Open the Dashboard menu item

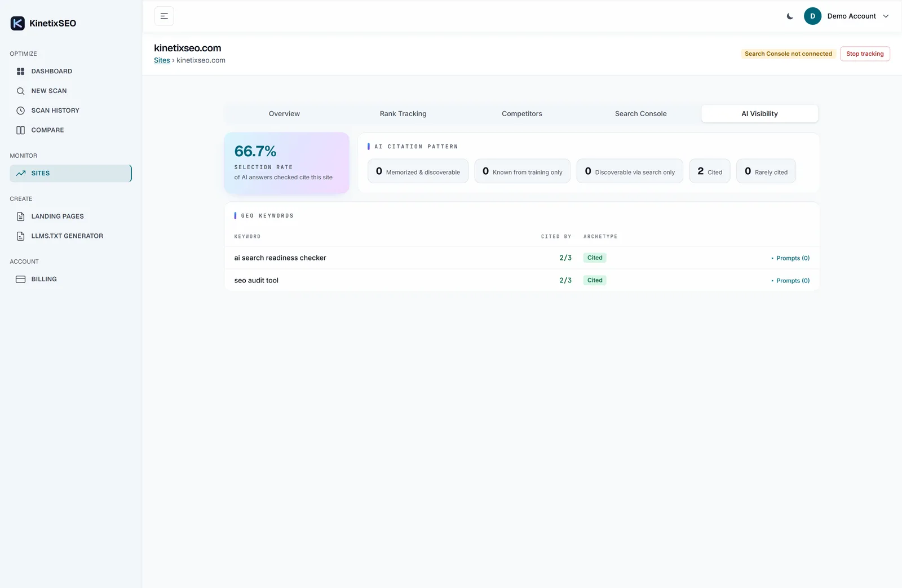[70, 72]
